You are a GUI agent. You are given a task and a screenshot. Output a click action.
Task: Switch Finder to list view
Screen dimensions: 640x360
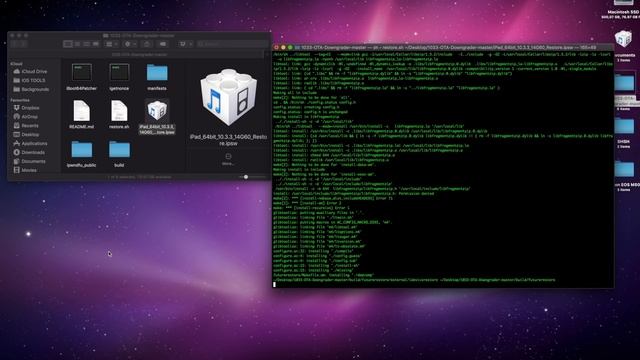[77, 44]
